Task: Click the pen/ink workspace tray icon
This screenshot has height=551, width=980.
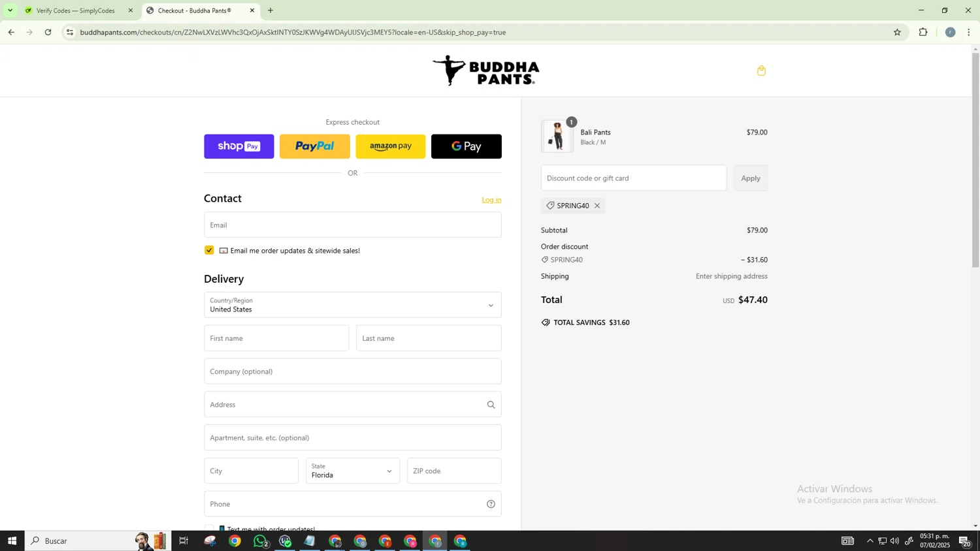Action: [909, 541]
